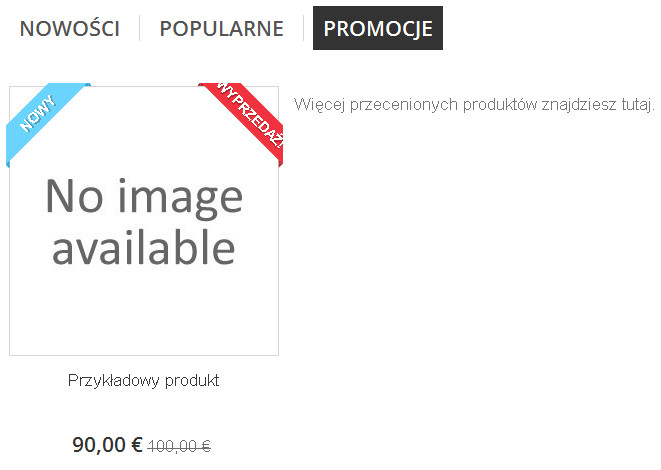661x470 pixels.
Task: Click the crossed-out price 100,00 €
Action: pyautogui.click(x=179, y=446)
